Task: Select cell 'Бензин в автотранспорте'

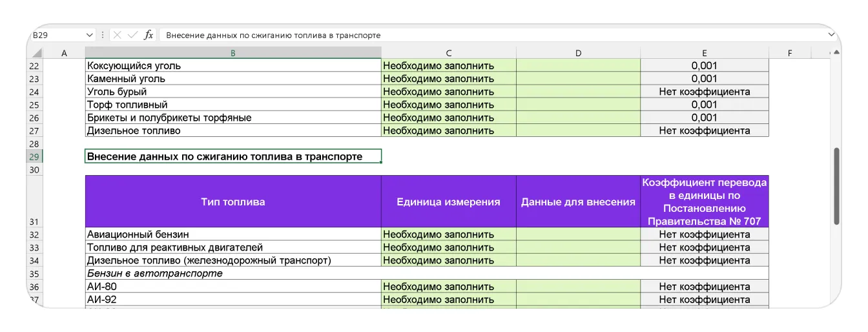Action: [x=233, y=273]
